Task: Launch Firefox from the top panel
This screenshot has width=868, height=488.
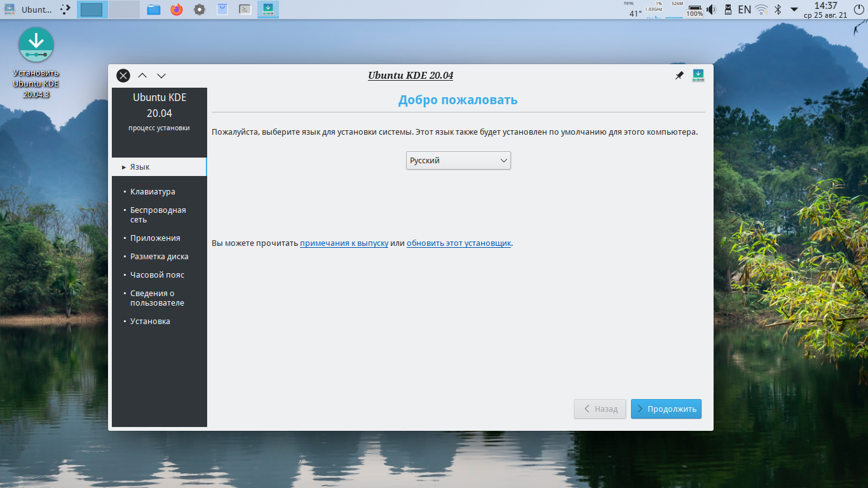Action: tap(177, 10)
